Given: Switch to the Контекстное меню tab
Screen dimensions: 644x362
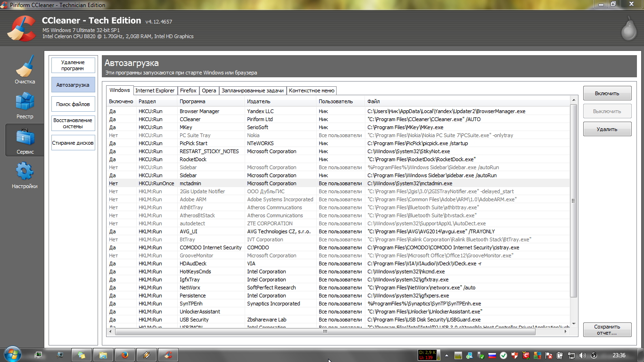Looking at the screenshot, I should 312,90.
